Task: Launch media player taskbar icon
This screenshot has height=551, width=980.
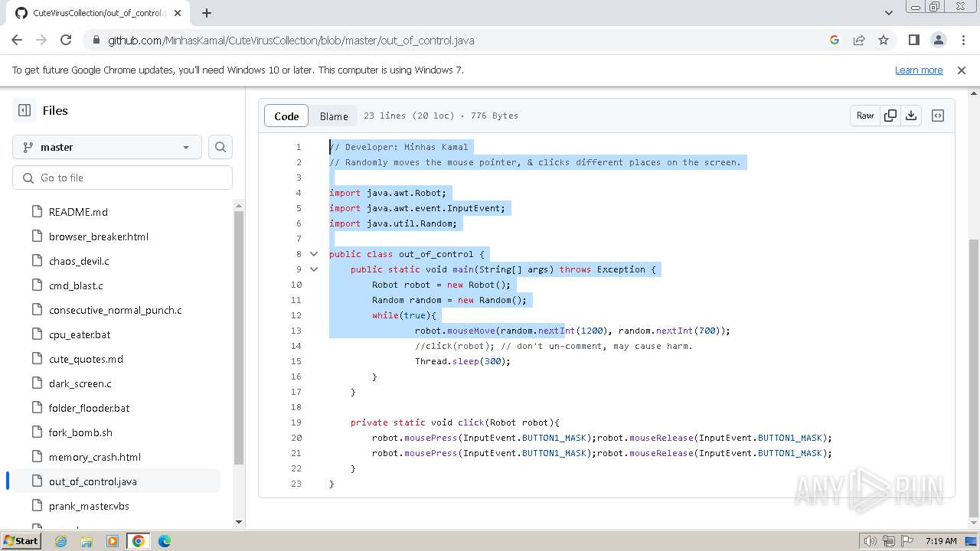Action: 113,541
